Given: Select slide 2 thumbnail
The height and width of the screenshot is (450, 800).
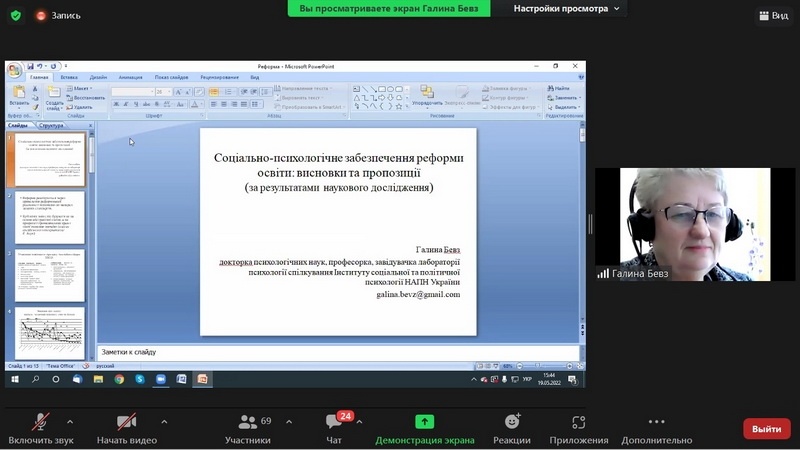Looking at the screenshot, I should click(49, 218).
